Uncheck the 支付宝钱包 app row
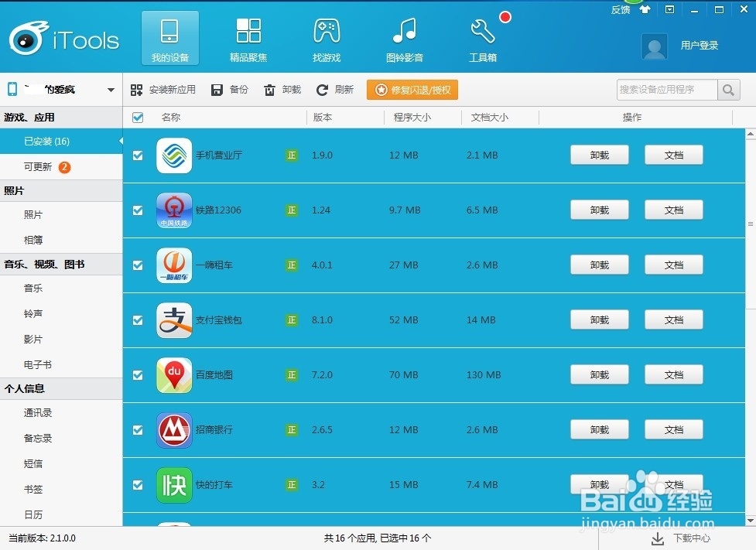 pyautogui.click(x=137, y=319)
